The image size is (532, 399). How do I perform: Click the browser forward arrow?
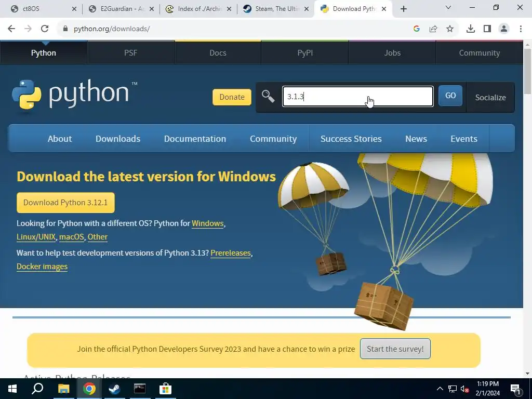(28, 29)
